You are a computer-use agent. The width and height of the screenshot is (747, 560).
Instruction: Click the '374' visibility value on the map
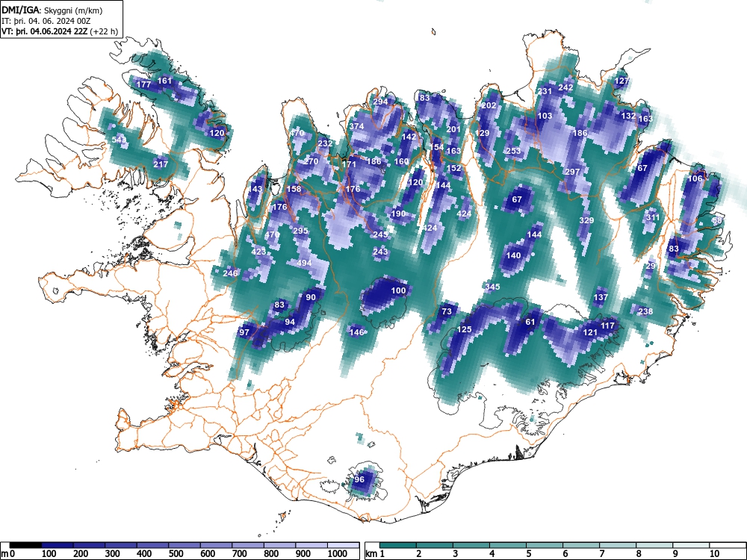click(x=356, y=127)
